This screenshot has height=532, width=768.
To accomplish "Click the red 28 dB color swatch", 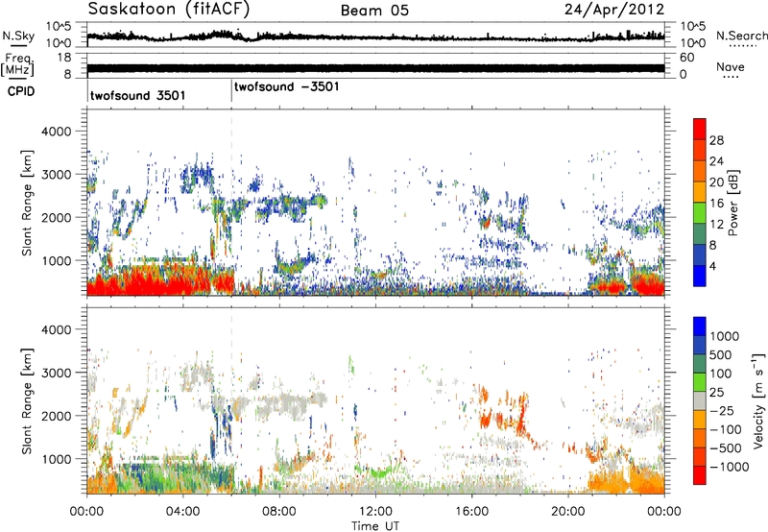I will (700, 129).
